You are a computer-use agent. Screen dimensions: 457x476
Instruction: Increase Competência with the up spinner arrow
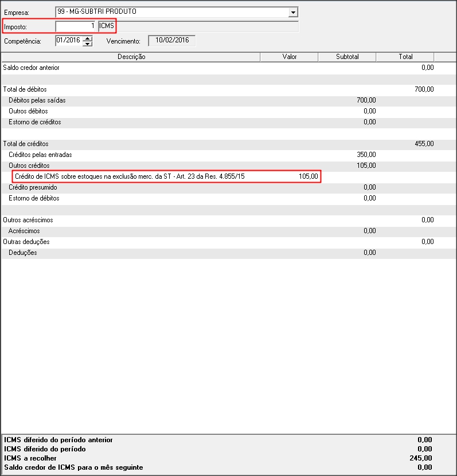tap(88, 38)
